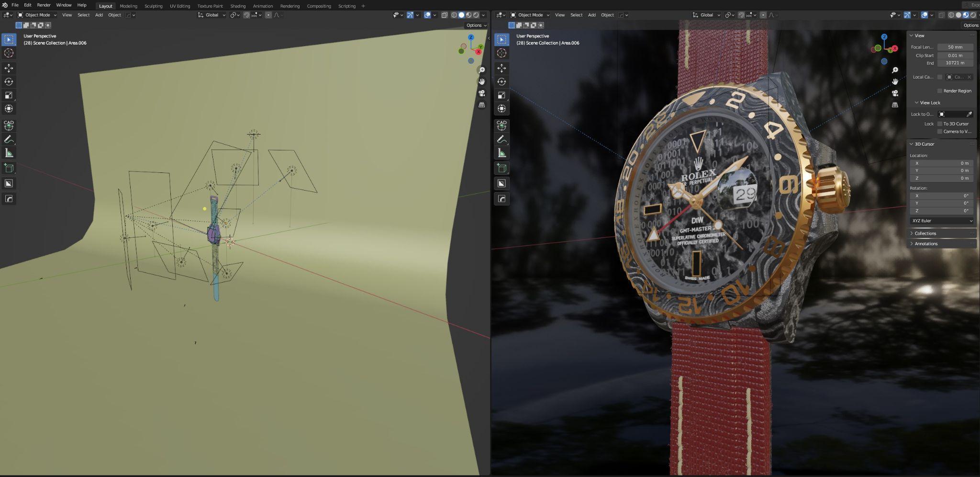This screenshot has height=477, width=980.
Task: Open the File menu
Action: (x=15, y=5)
